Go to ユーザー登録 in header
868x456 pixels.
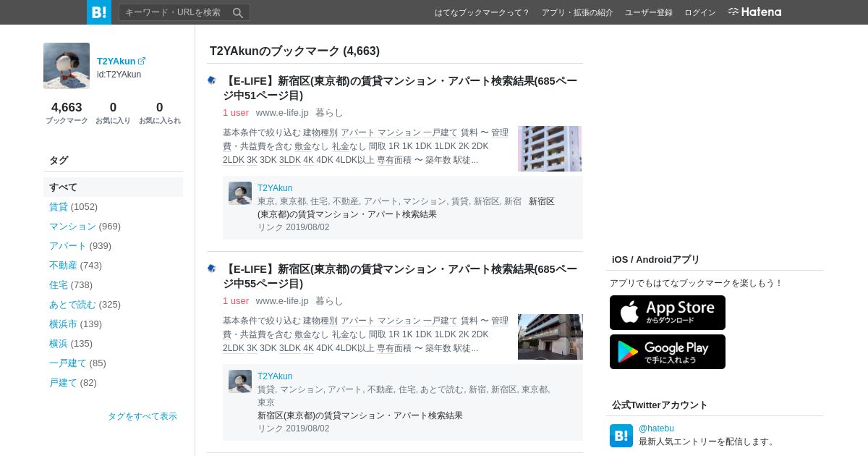(649, 12)
